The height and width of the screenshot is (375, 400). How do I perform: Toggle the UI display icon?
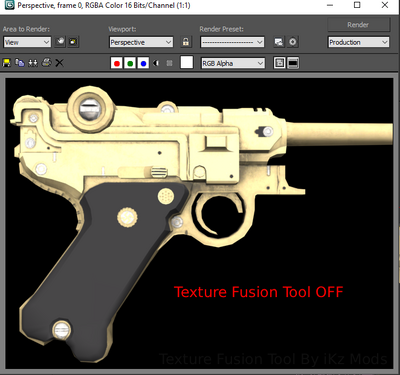pyautogui.click(x=293, y=63)
